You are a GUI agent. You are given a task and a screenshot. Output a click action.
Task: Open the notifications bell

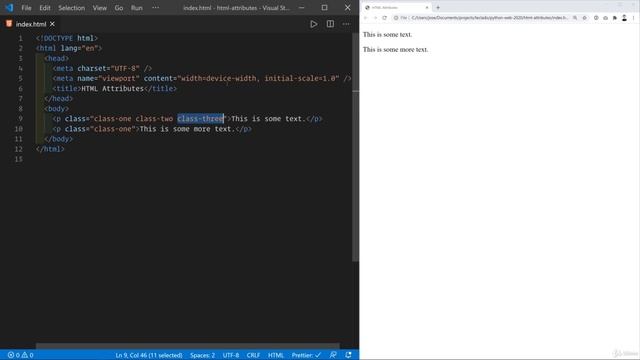pyautogui.click(x=348, y=355)
